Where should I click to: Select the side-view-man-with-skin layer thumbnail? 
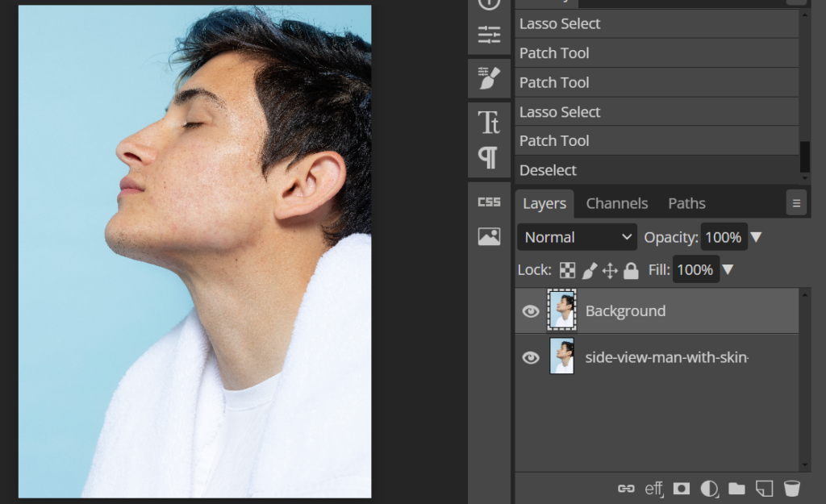pyautogui.click(x=561, y=356)
